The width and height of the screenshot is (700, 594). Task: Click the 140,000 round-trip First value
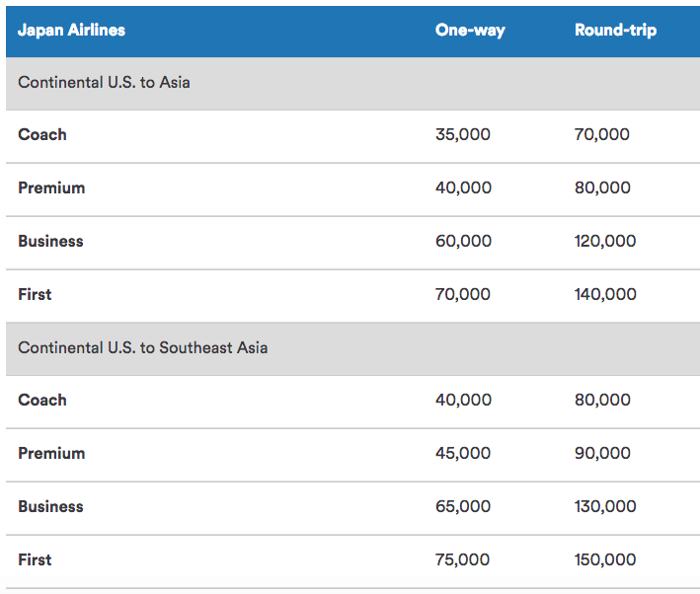pos(605,294)
